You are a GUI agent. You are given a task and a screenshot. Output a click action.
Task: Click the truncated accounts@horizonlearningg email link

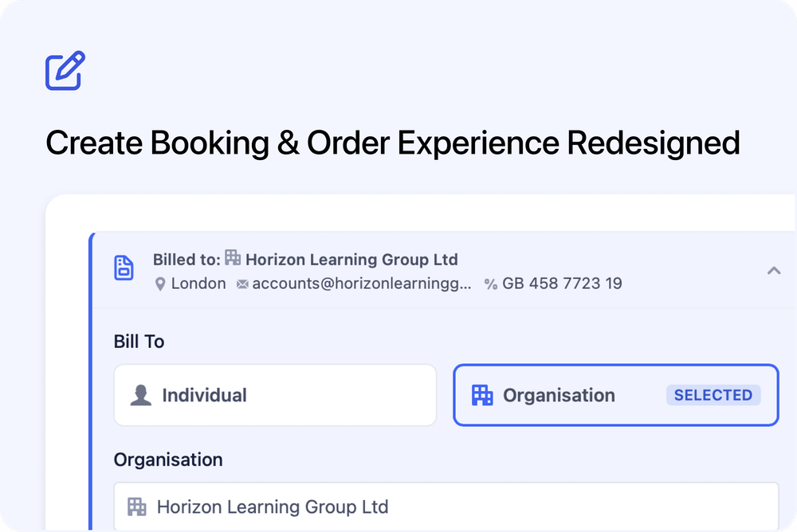(x=360, y=284)
